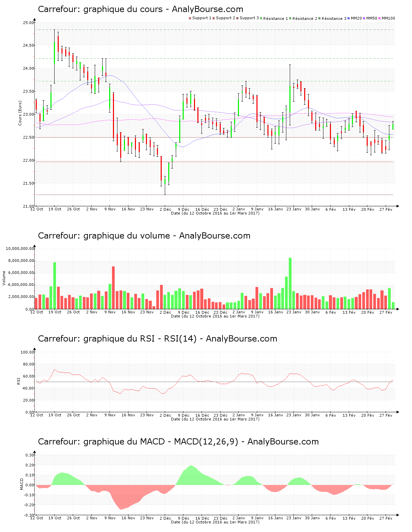
Task: Click '23 Janv' on the volume chart axis
Action: point(294,312)
